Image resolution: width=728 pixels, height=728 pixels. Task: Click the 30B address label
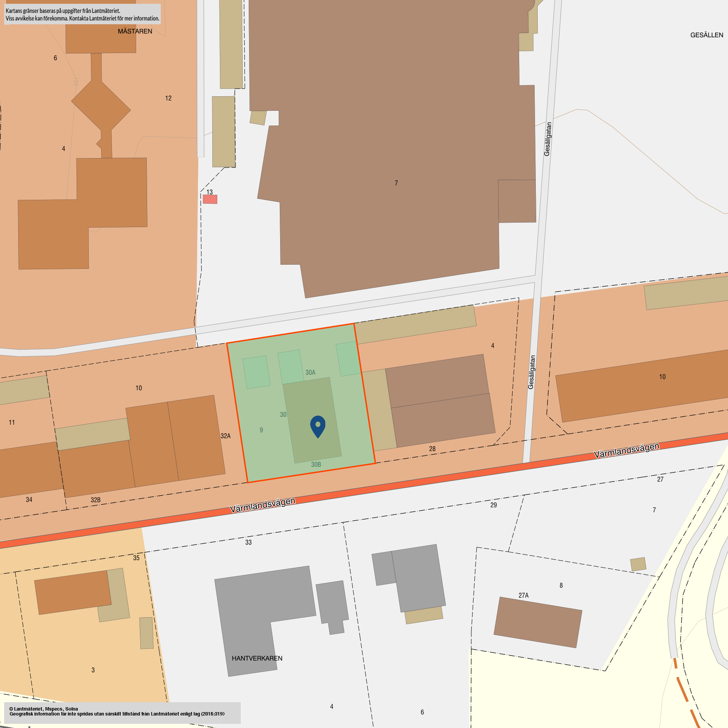click(316, 464)
